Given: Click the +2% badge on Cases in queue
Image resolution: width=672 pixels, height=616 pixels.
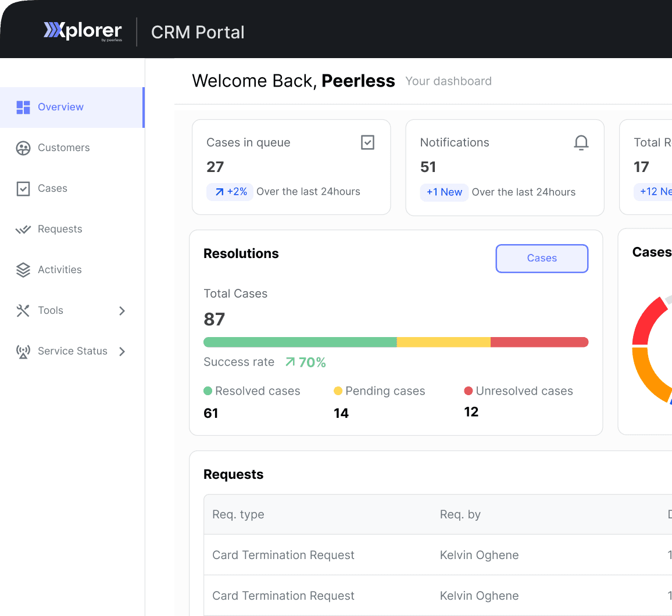Looking at the screenshot, I should point(230,191).
